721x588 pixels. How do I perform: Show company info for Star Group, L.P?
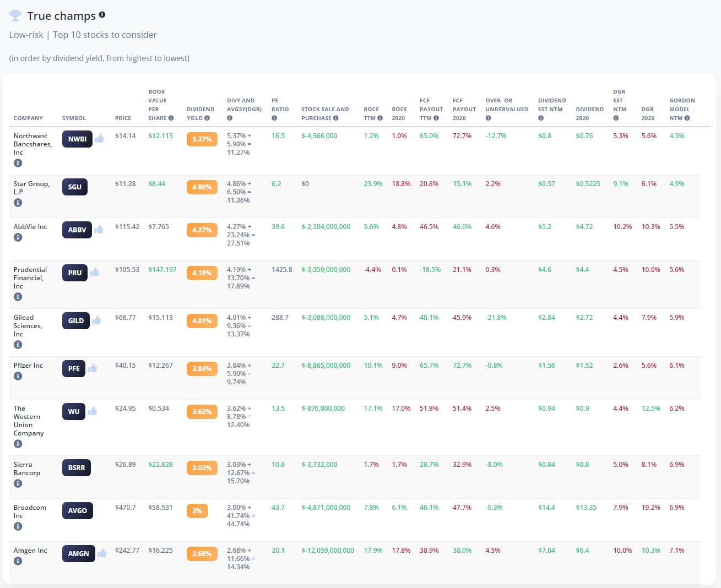click(18, 203)
